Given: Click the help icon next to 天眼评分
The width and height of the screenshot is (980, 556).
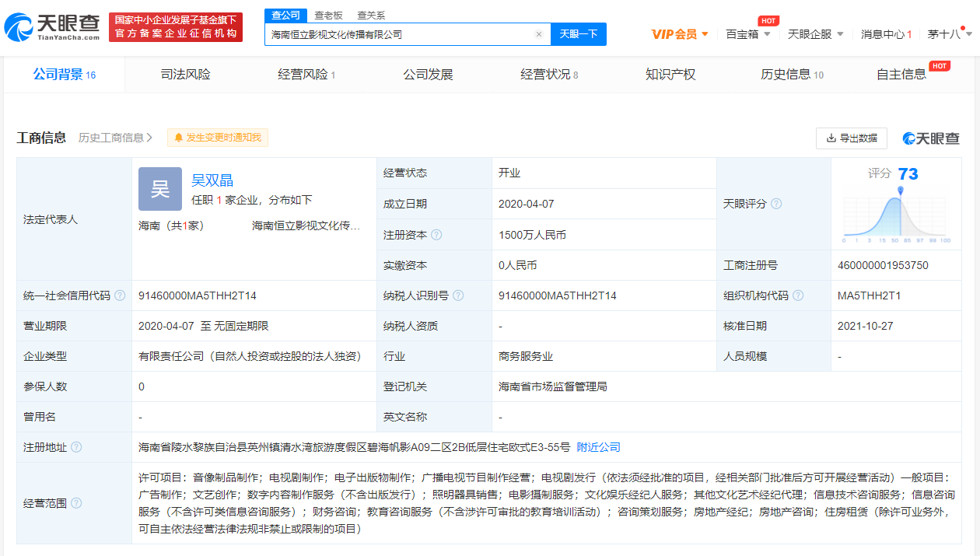Looking at the screenshot, I should 775,204.
